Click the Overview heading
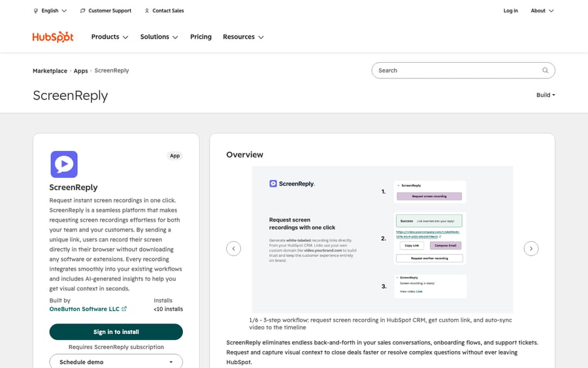This screenshot has height=368, width=588. click(x=245, y=154)
